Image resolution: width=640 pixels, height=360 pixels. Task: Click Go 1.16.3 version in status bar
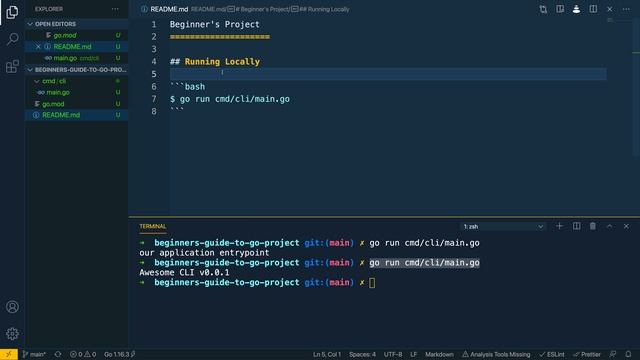120,354
